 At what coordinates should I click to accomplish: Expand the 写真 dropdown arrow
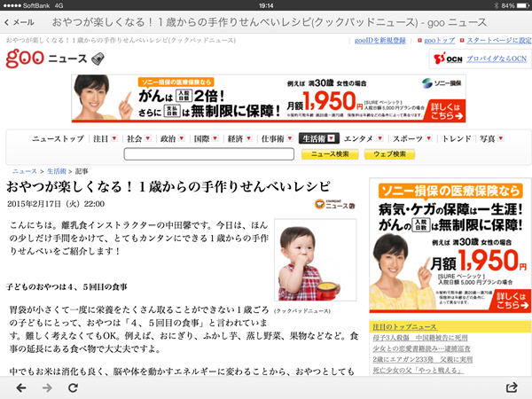point(501,138)
